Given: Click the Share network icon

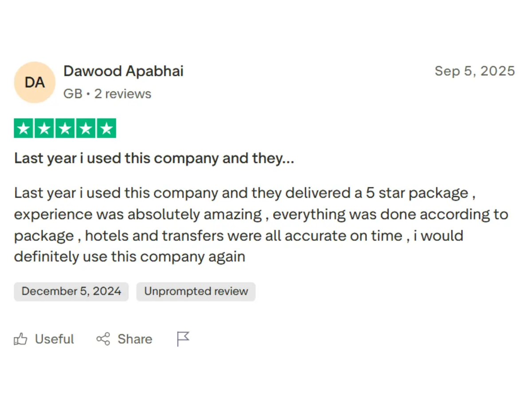Looking at the screenshot, I should [x=103, y=339].
